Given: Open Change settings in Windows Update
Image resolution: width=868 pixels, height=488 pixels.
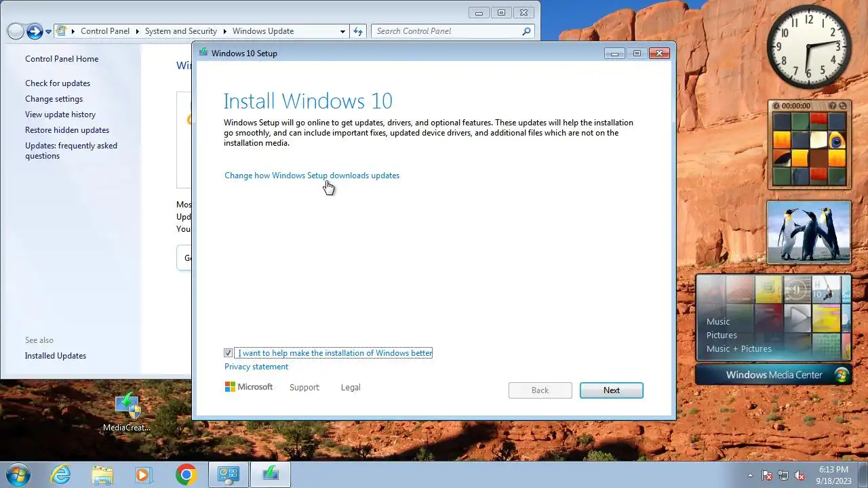Looking at the screenshot, I should (54, 99).
